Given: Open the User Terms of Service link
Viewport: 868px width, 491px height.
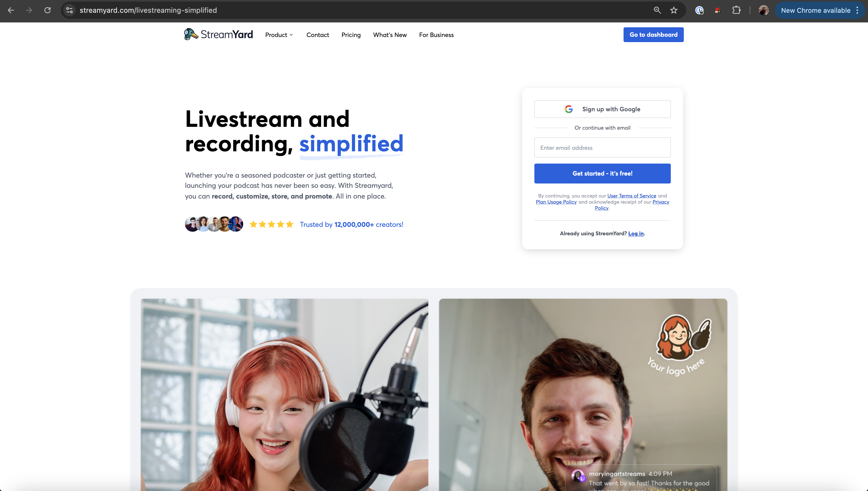Looking at the screenshot, I should [632, 195].
